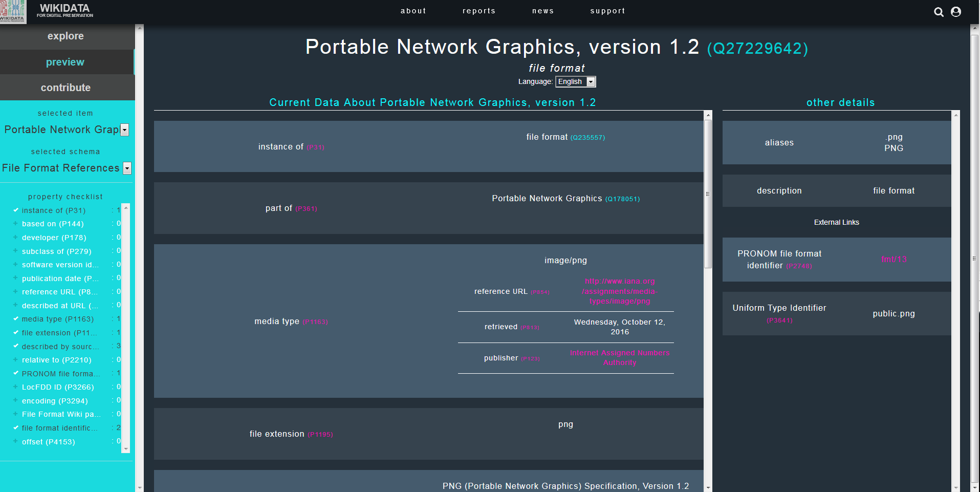Open the reports menu item

tap(478, 11)
